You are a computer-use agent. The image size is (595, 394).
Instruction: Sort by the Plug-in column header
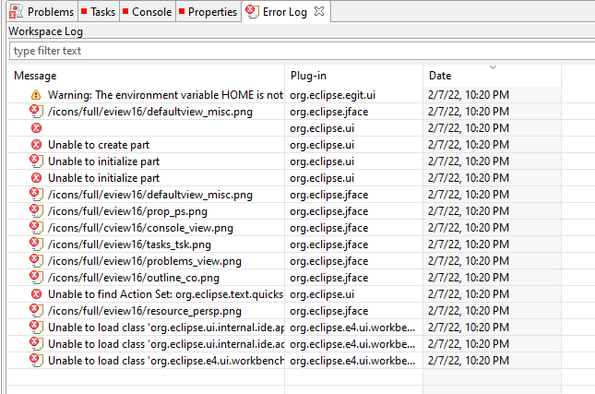354,76
